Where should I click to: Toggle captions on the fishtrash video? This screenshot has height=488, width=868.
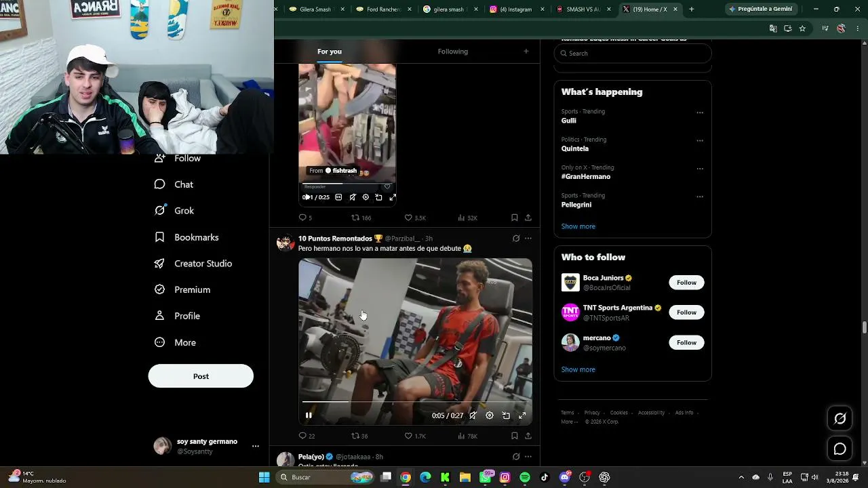pos(338,197)
